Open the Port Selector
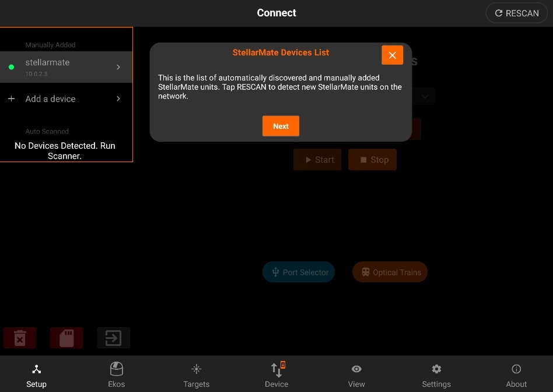 pyautogui.click(x=299, y=272)
